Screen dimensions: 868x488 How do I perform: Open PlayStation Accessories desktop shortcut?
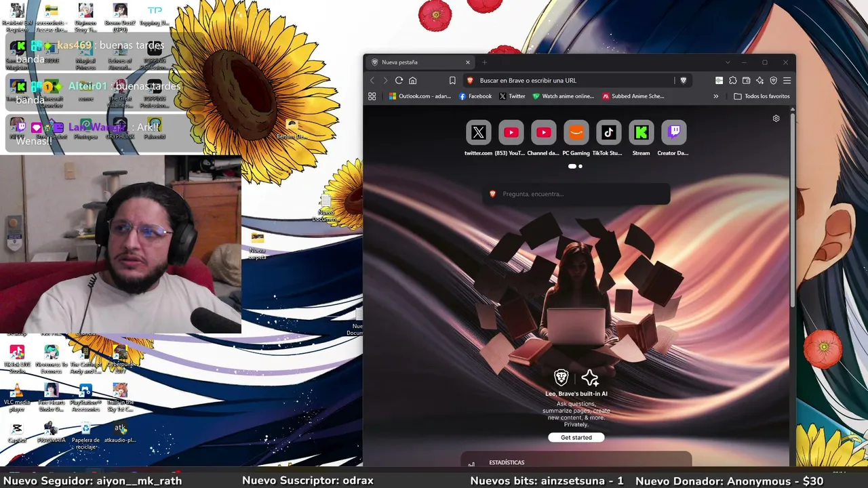click(85, 397)
